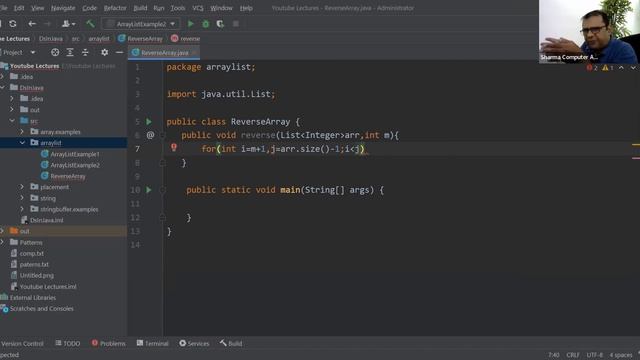640x360 pixels.
Task: Open the Code menu
Action: point(89,8)
